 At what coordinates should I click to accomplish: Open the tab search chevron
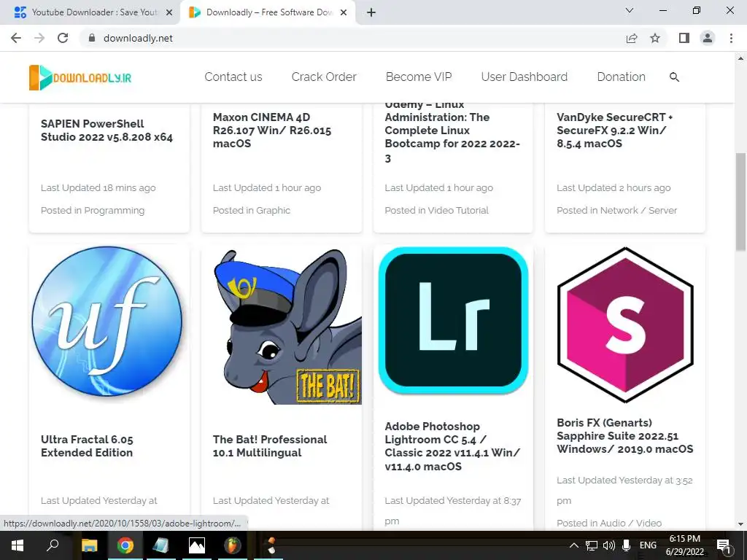pyautogui.click(x=630, y=10)
